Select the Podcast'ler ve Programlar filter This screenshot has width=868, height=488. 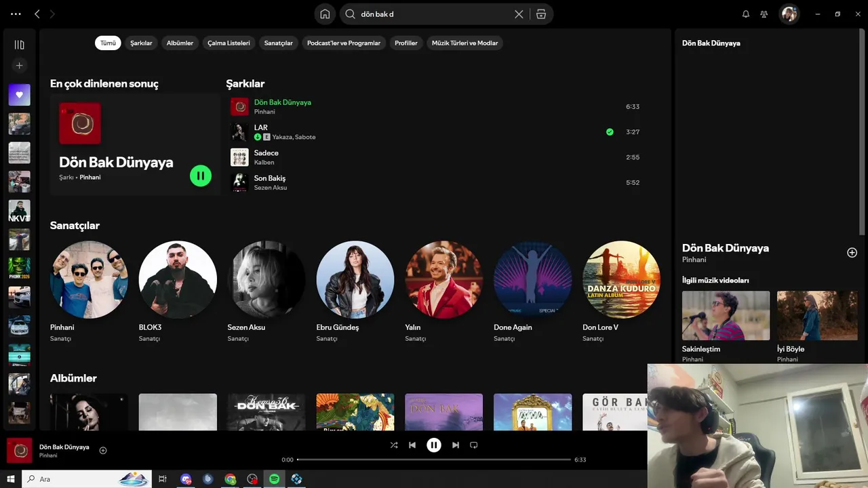click(x=344, y=43)
